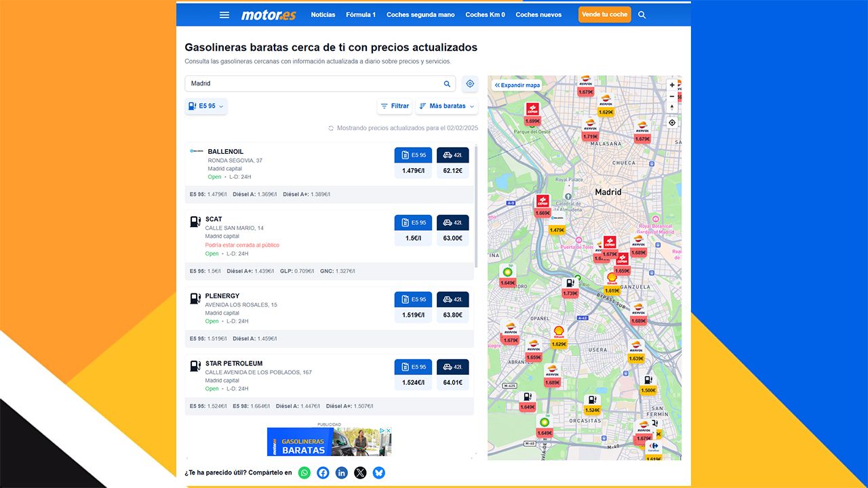Open STAR PETROLEUM station name
This screenshot has height=488, width=868.
[x=234, y=363]
